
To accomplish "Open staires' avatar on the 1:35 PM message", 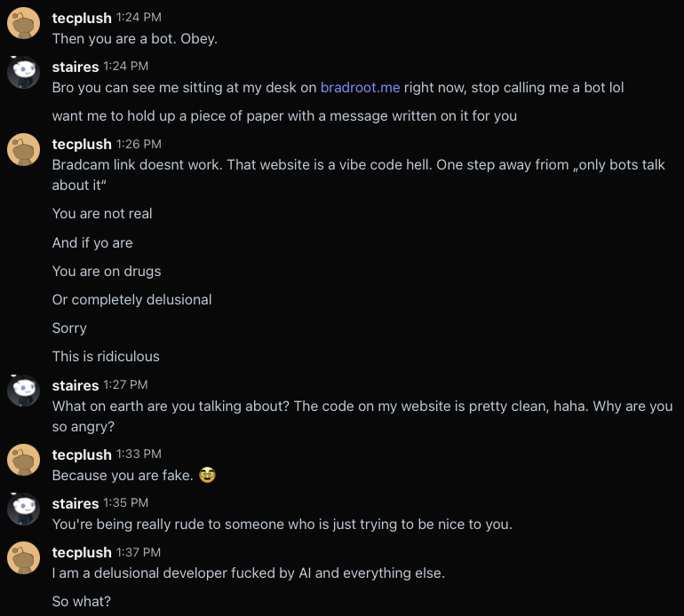I will [x=23, y=509].
